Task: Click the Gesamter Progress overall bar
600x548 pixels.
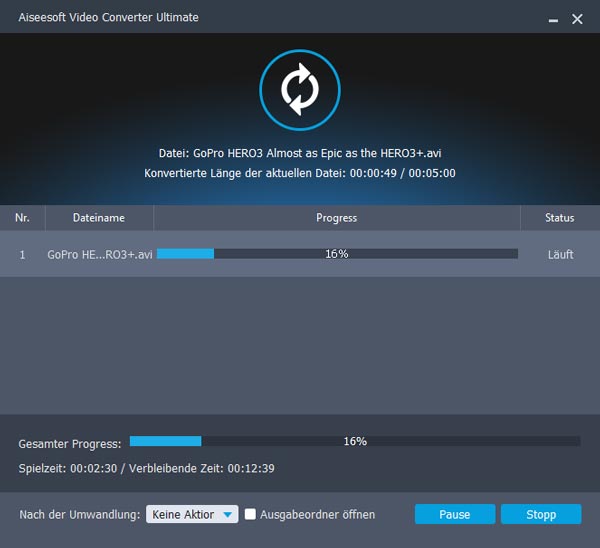Action: pos(354,441)
